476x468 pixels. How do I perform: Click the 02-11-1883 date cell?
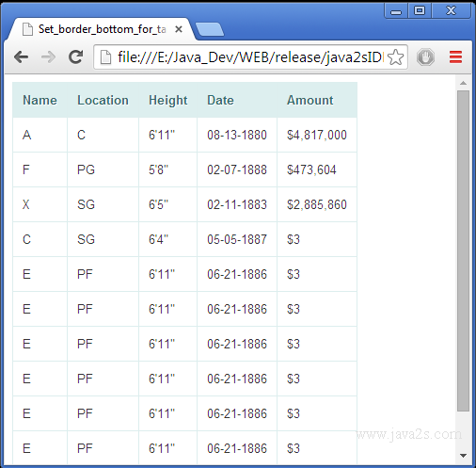[x=237, y=204]
